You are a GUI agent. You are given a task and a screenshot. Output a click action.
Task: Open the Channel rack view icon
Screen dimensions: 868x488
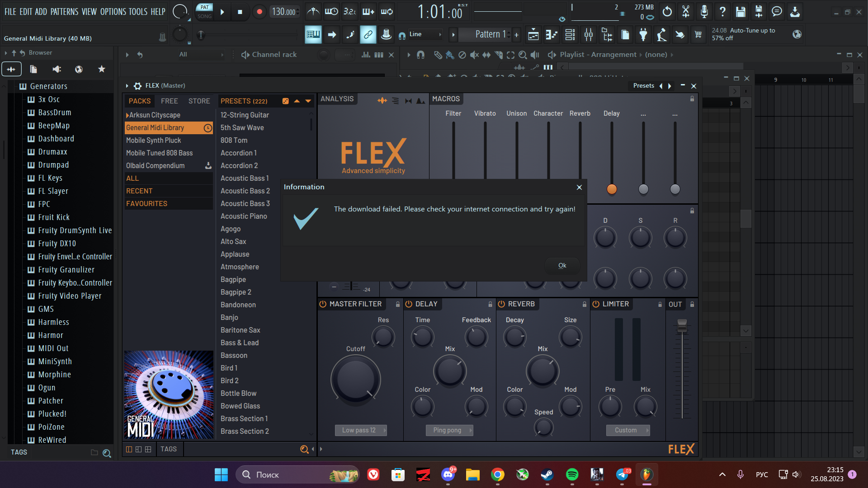click(570, 34)
